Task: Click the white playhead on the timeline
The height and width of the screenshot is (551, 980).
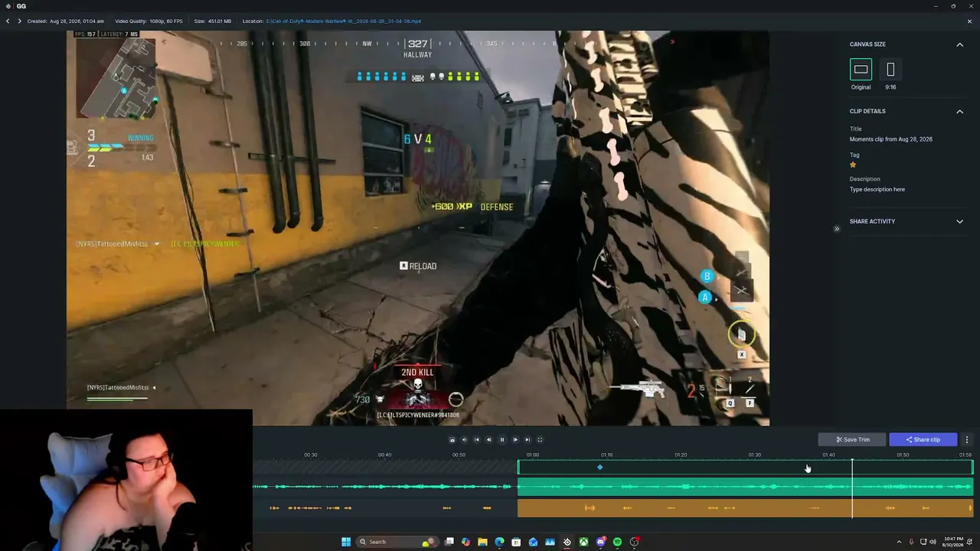Action: tap(852, 487)
